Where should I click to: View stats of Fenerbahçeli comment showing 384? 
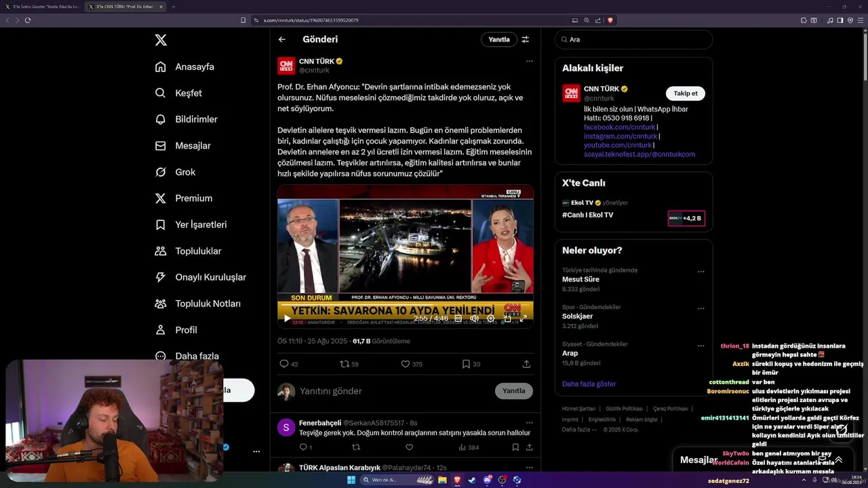[469, 447]
